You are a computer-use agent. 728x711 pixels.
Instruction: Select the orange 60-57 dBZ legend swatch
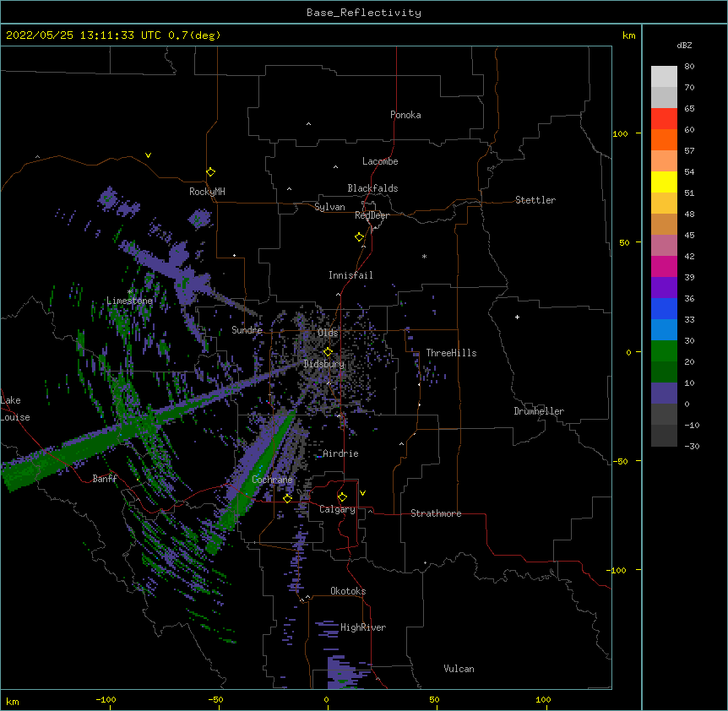click(x=664, y=139)
